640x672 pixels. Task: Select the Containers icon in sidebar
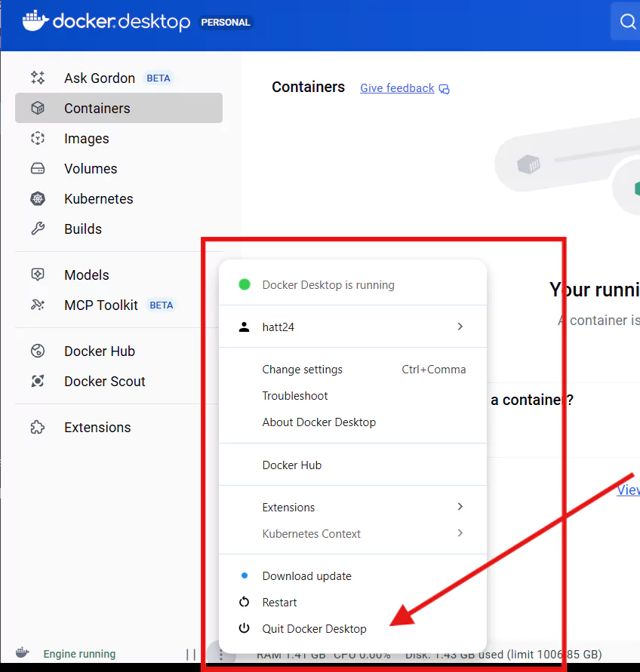(x=38, y=109)
